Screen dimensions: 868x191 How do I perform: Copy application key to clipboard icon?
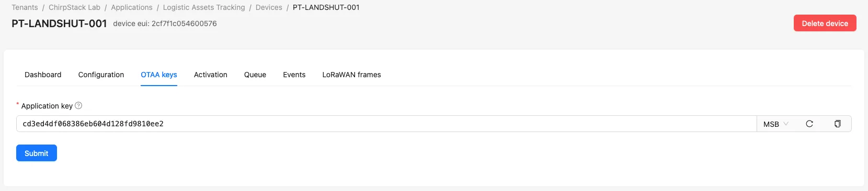(x=838, y=124)
